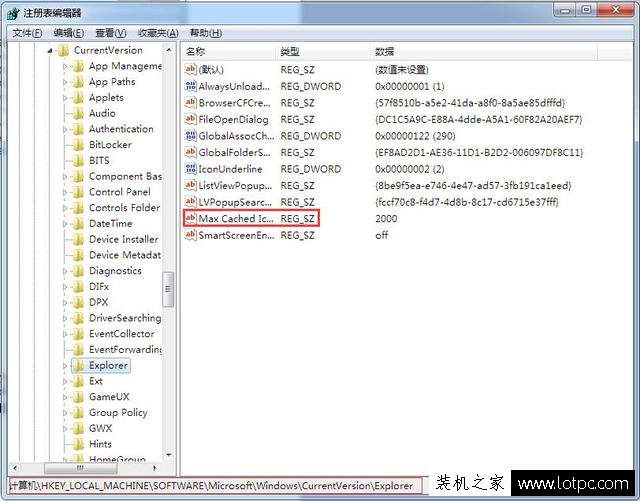
Task: Click the GlobalAssocCh DWORD value icon
Action: pos(191,136)
